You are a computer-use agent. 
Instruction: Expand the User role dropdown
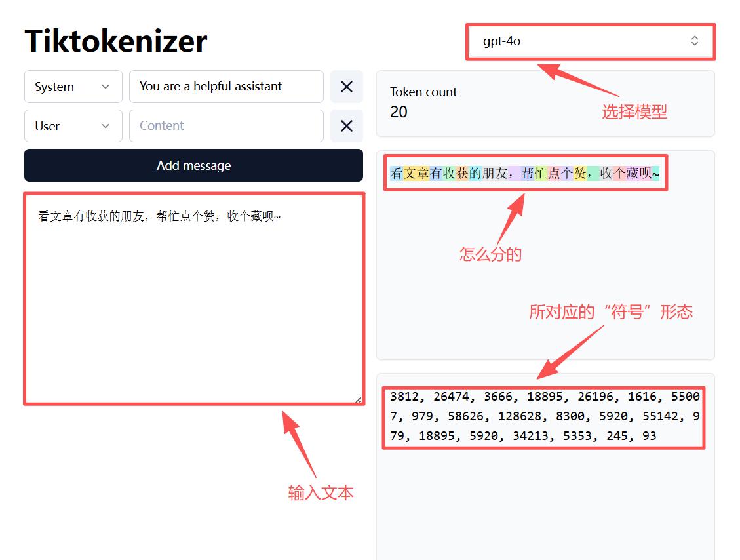(73, 126)
